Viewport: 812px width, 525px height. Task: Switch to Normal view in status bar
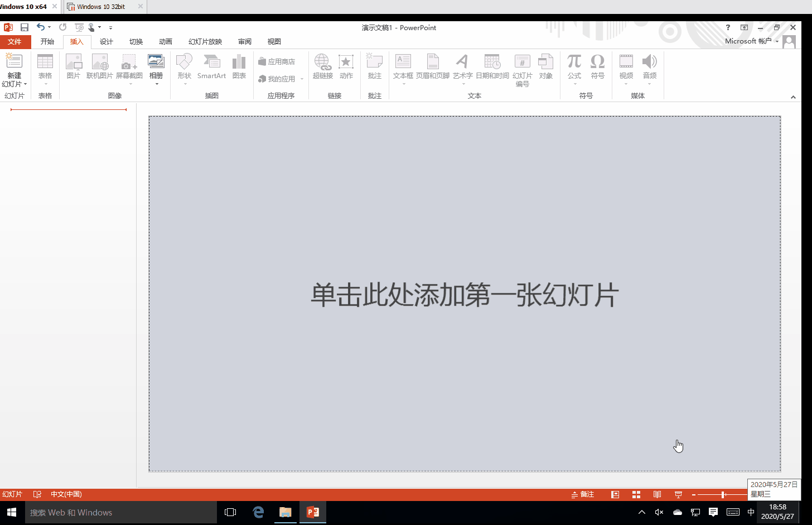(x=615, y=494)
